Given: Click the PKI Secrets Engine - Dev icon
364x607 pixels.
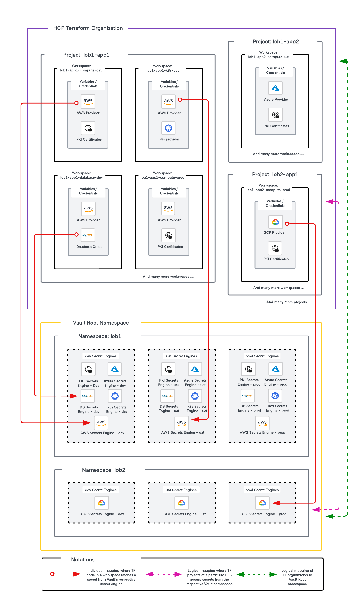Looking at the screenshot, I should tap(88, 369).
